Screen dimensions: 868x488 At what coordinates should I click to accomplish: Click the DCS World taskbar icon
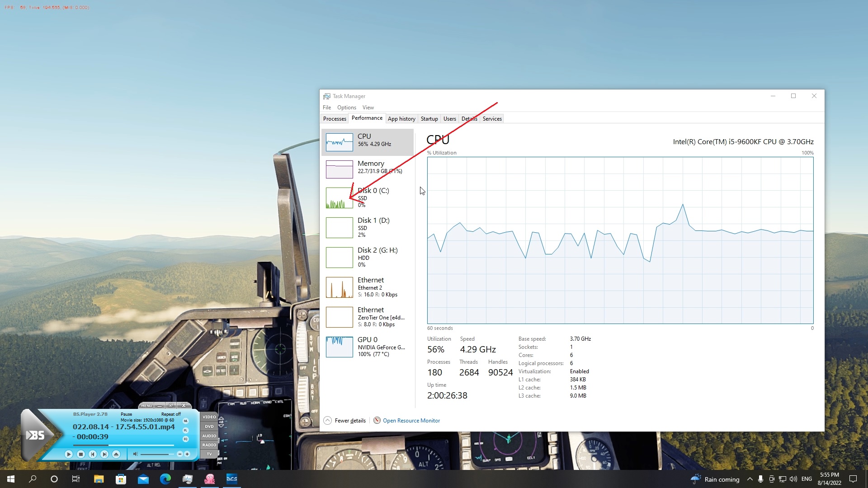[232, 479]
